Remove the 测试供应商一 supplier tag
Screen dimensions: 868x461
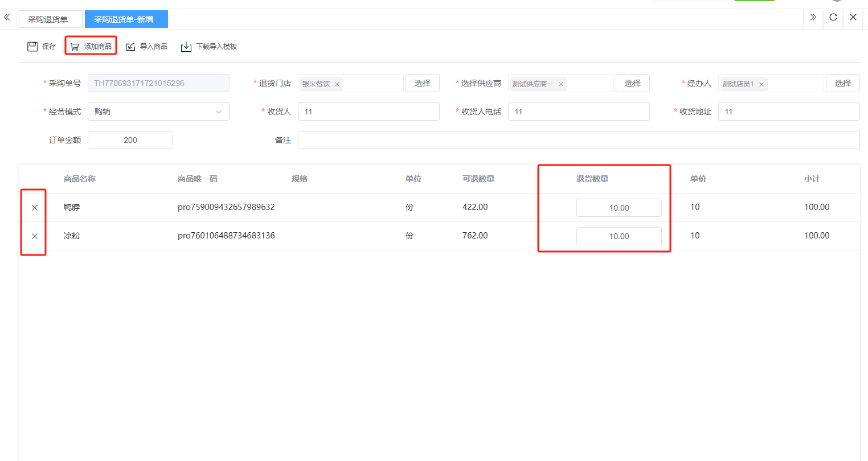[x=561, y=84]
